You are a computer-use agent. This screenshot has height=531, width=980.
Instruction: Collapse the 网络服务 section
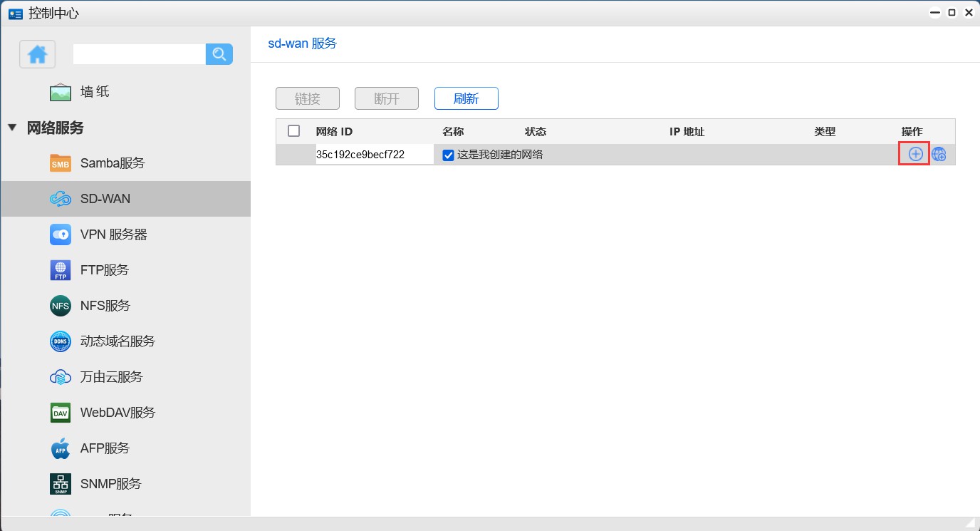[11, 128]
